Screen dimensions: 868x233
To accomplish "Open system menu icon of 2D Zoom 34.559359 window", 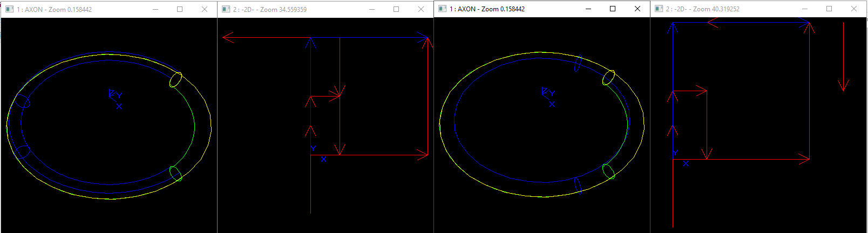I will [x=226, y=9].
